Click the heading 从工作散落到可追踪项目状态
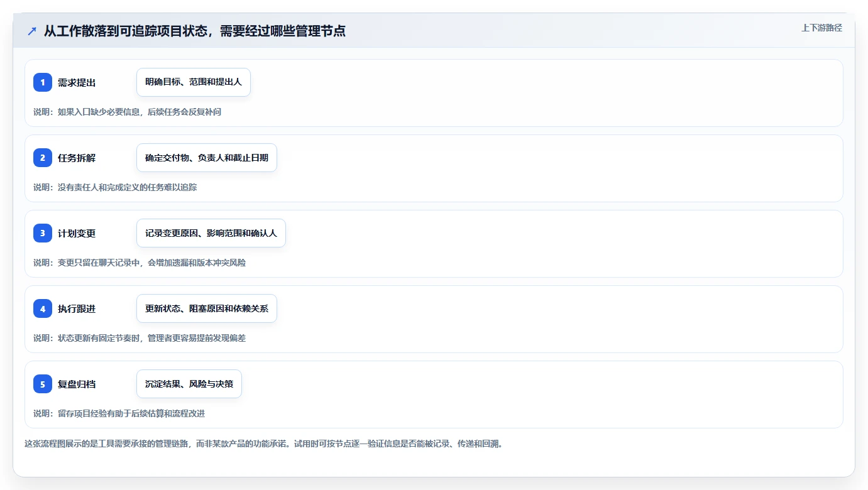This screenshot has width=868, height=490. click(x=126, y=31)
